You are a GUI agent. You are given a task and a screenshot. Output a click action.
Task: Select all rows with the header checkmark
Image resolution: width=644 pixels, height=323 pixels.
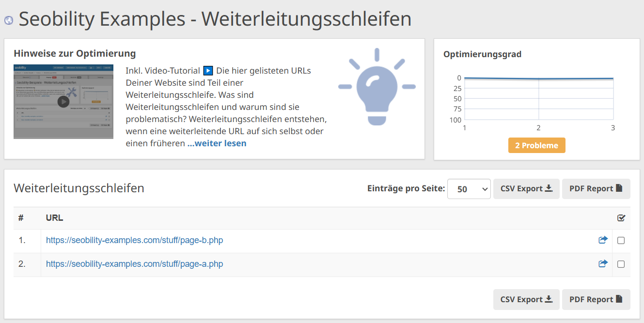tap(621, 218)
